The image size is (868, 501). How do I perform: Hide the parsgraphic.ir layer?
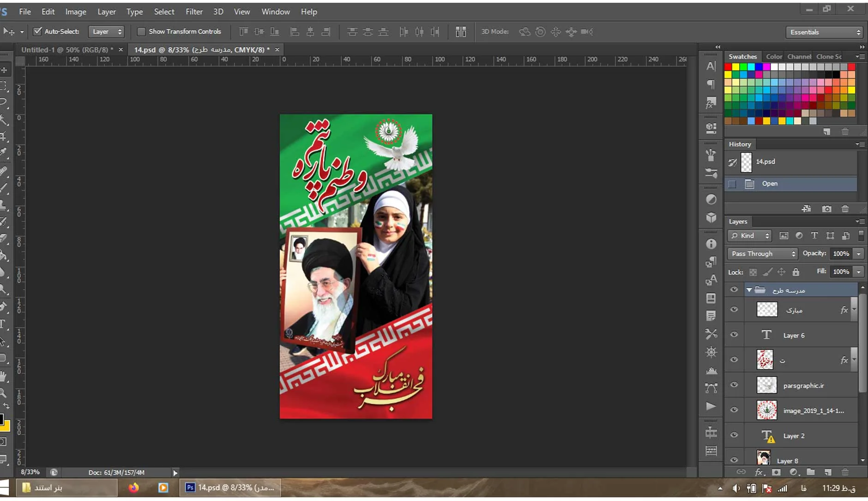pos(734,385)
